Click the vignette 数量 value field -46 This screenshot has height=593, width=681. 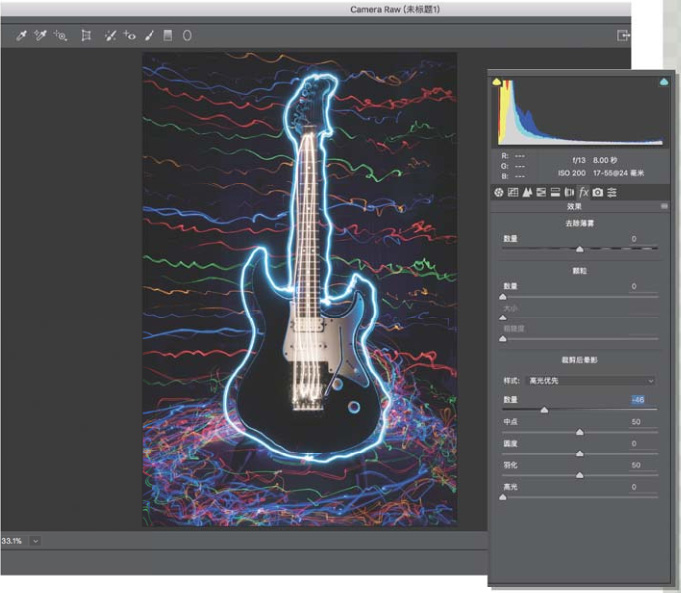637,400
